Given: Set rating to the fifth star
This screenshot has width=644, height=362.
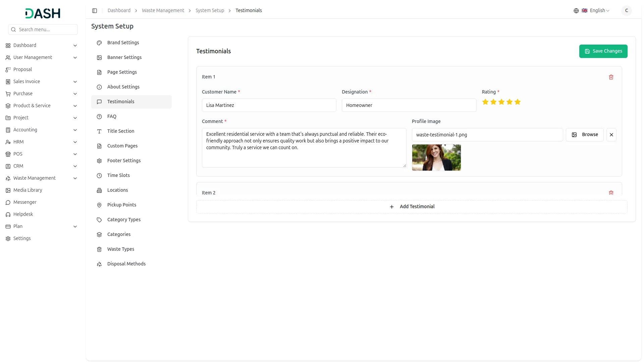Looking at the screenshot, I should (x=517, y=102).
